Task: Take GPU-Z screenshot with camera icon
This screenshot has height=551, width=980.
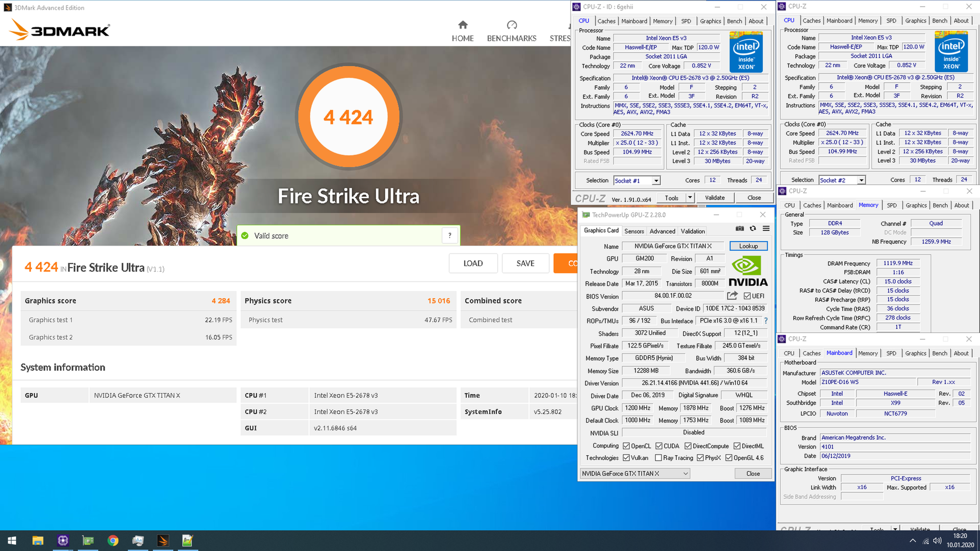Action: [x=740, y=229]
